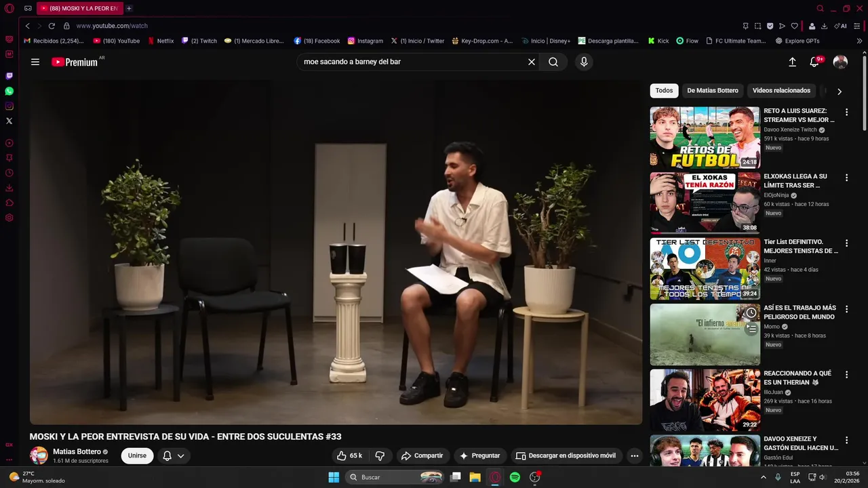This screenshot has height=488, width=868.
Task: Click Descargar en dispositivo móvil
Action: pos(566,455)
